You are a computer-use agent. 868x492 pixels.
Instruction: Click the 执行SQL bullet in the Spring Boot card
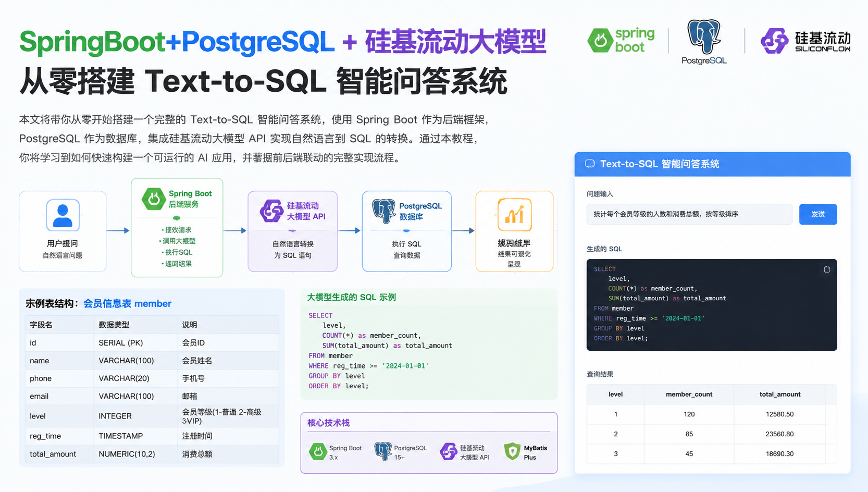point(177,252)
